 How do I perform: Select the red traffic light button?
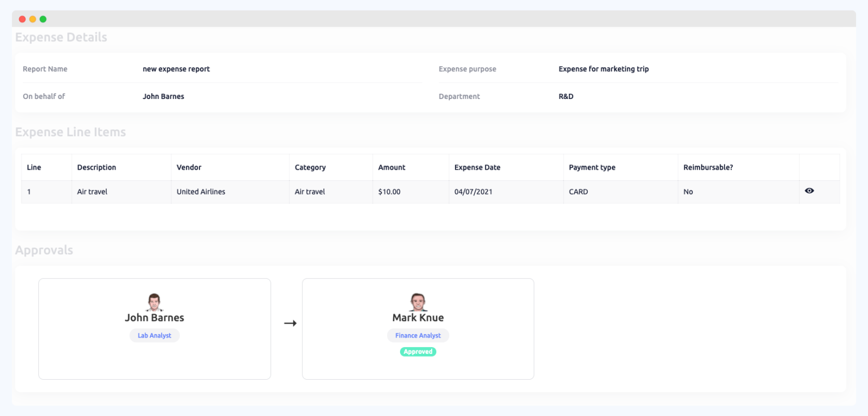point(21,18)
